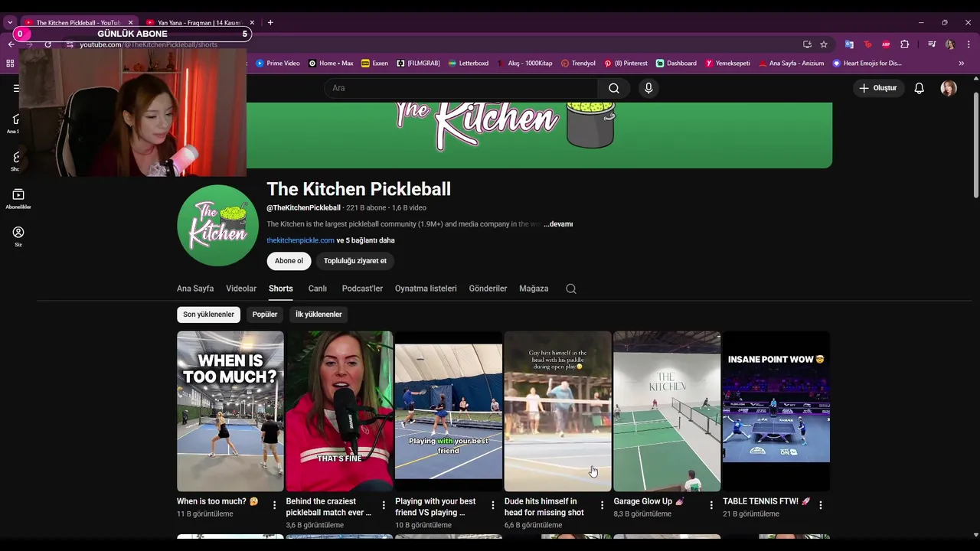Image resolution: width=980 pixels, height=551 pixels.
Task: Go to the Mağaza channel tab
Action: pos(534,289)
